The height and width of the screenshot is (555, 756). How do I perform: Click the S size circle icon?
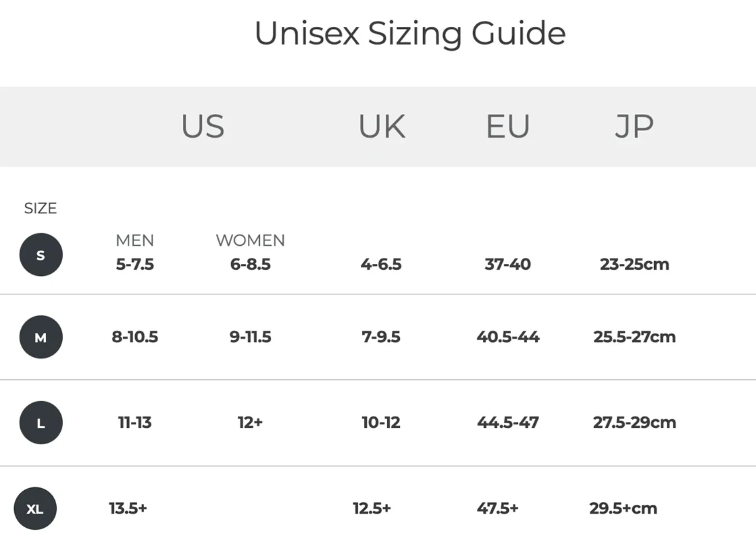41,255
